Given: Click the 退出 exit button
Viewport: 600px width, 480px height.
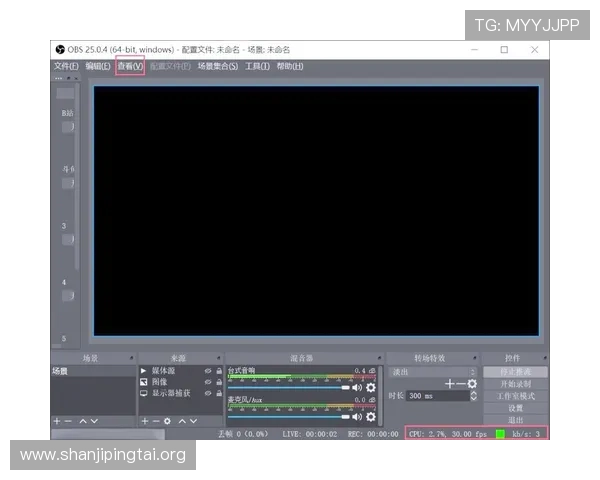Looking at the screenshot, I should 515,420.
